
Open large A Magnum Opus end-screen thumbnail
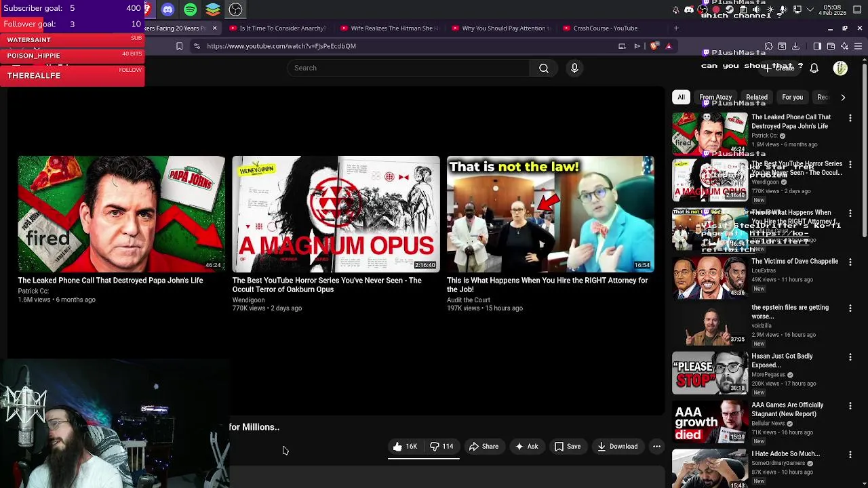336,214
